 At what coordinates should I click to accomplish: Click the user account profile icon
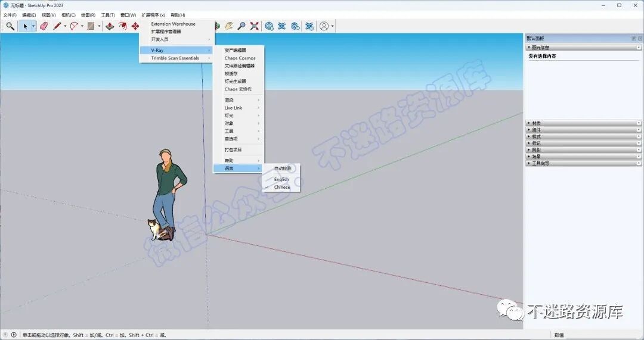(324, 26)
